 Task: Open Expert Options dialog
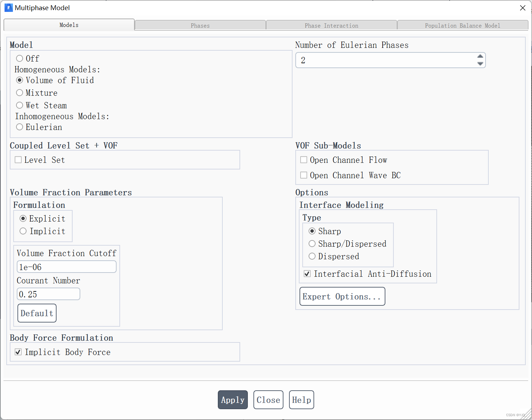point(342,296)
